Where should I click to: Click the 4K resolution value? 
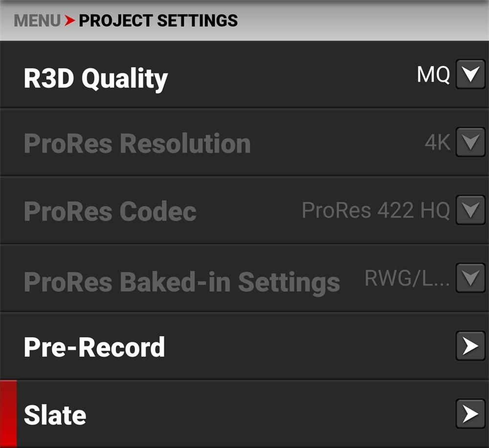pos(437,142)
